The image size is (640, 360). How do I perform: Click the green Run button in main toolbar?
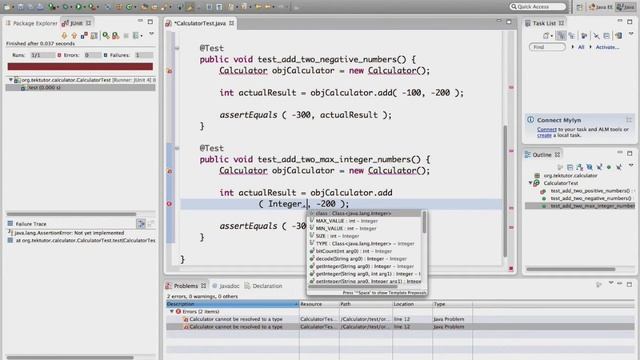pos(78,7)
